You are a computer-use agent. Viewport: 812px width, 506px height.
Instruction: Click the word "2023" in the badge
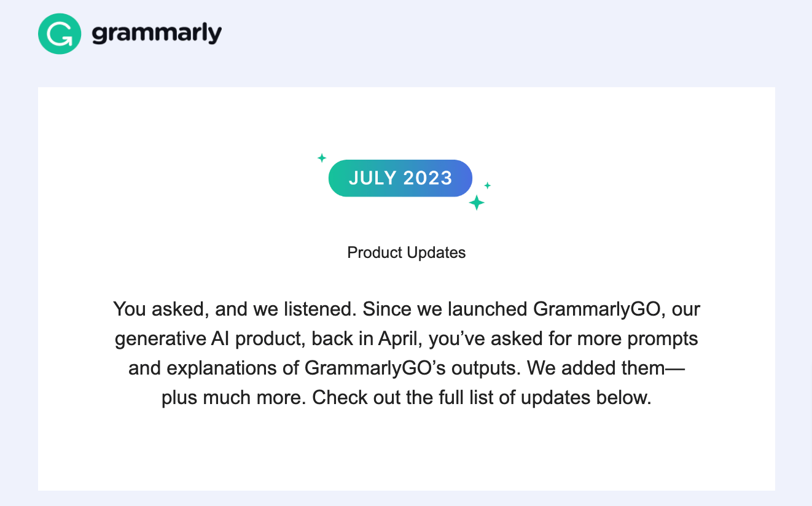[x=427, y=178]
